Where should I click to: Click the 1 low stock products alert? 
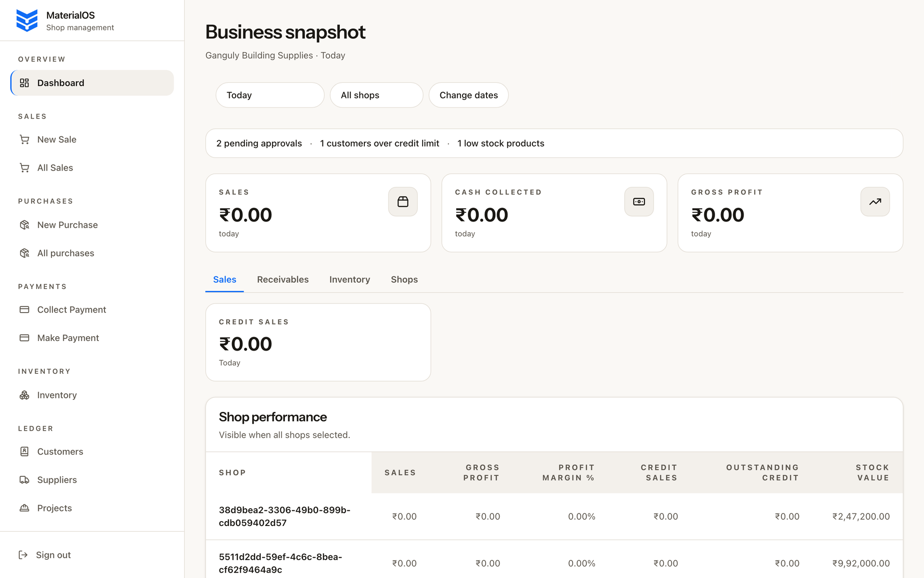pos(501,144)
